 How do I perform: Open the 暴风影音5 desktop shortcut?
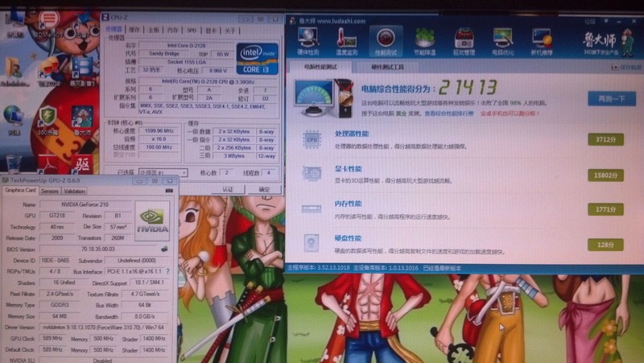point(82,72)
